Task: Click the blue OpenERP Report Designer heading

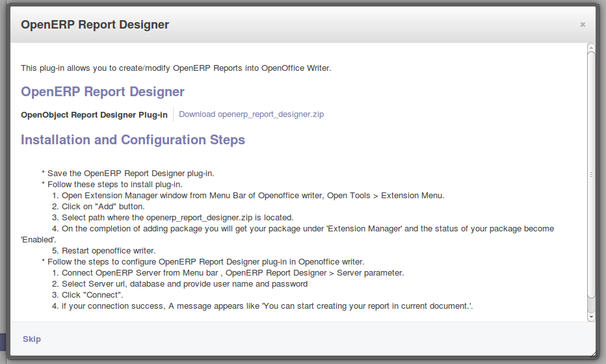Action: coord(103,92)
